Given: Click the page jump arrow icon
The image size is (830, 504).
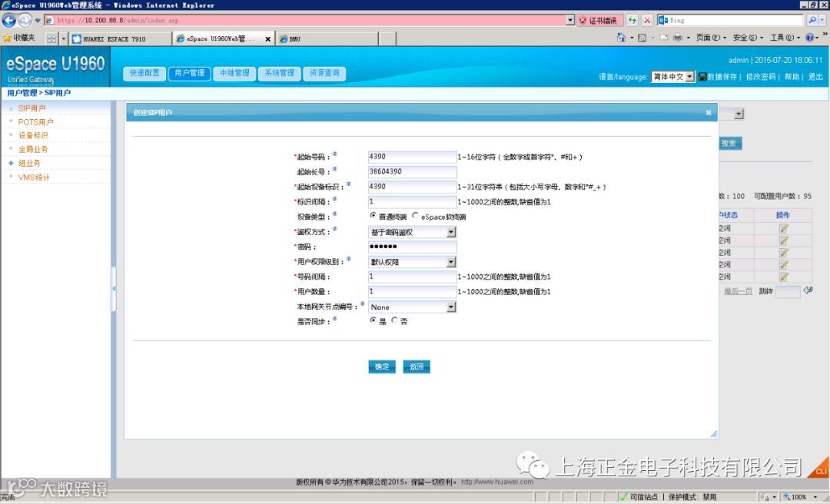Looking at the screenshot, I should tap(808, 290).
